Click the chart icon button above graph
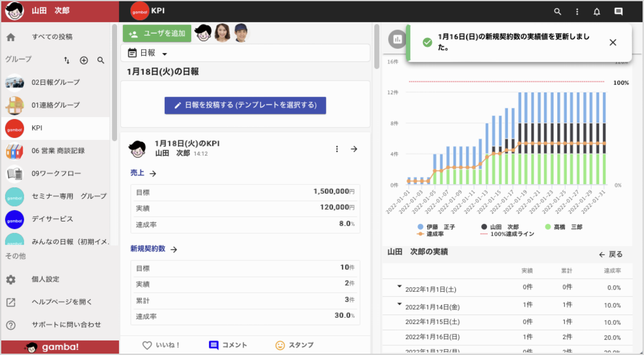The height and width of the screenshot is (355, 644). (x=398, y=39)
